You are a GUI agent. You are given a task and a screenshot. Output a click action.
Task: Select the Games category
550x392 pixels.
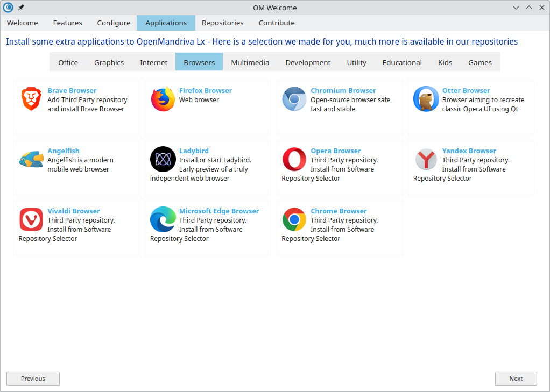480,62
